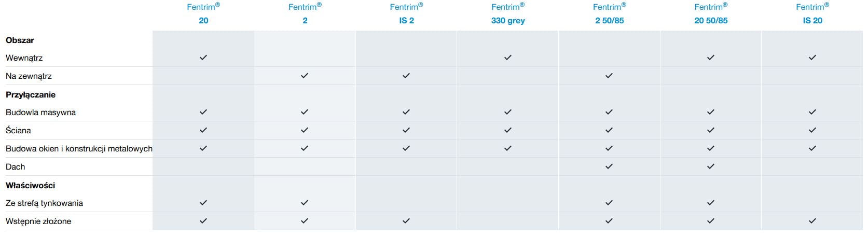Click the Budowla masywna row label
868x237 pixels.
(x=40, y=112)
